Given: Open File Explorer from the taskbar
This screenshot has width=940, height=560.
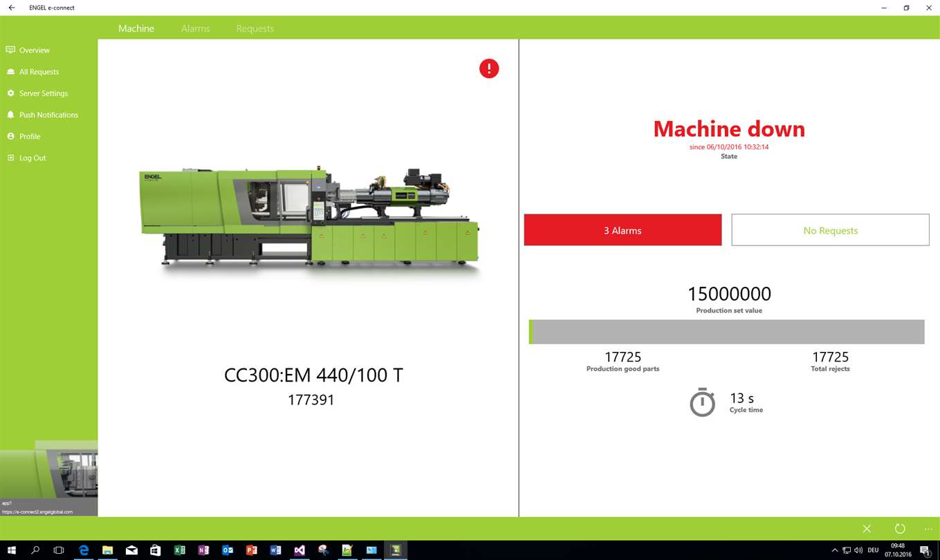Looking at the screenshot, I should 108,550.
